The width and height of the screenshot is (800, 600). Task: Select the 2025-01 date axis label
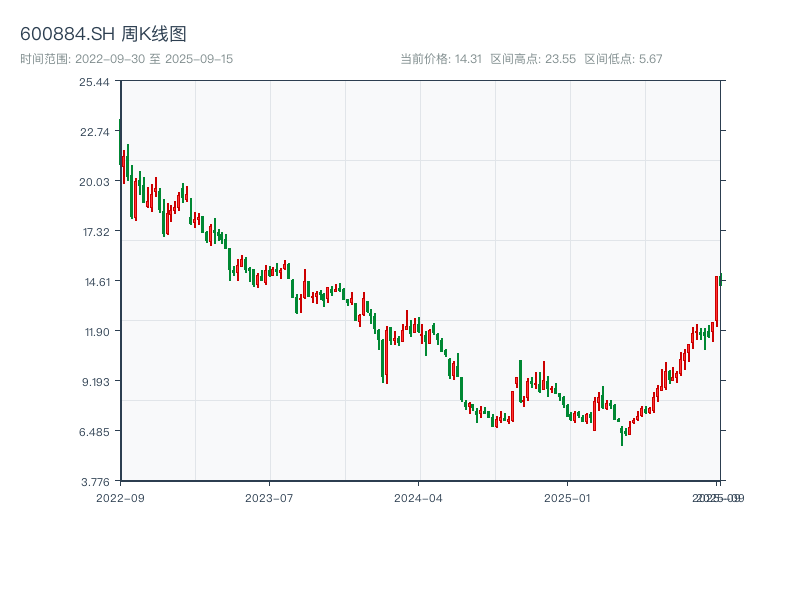[x=569, y=497]
